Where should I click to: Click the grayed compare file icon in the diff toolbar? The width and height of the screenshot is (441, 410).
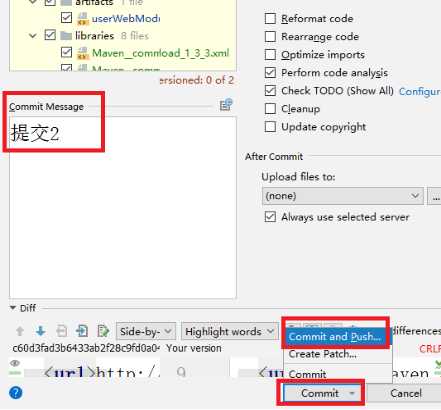coord(61,331)
